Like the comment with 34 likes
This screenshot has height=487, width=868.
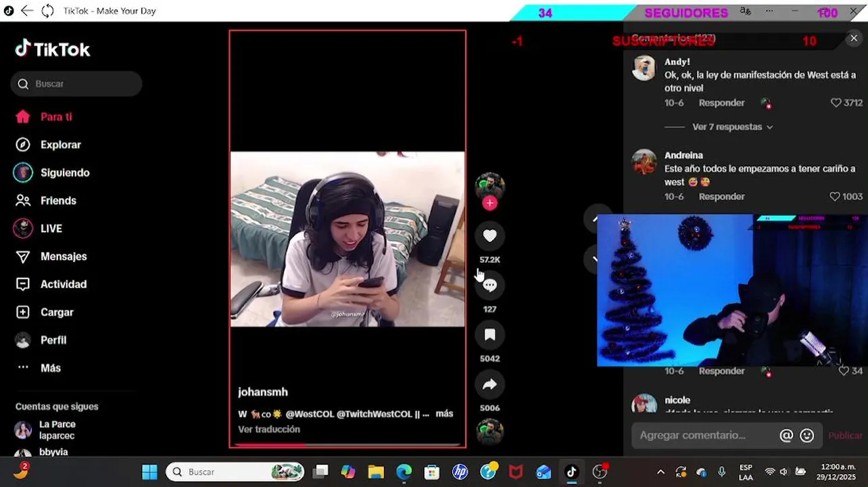[x=844, y=371]
